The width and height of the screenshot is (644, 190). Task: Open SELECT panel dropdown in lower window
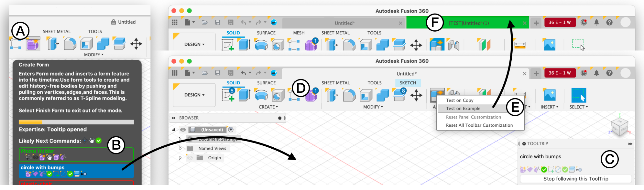coord(579,107)
